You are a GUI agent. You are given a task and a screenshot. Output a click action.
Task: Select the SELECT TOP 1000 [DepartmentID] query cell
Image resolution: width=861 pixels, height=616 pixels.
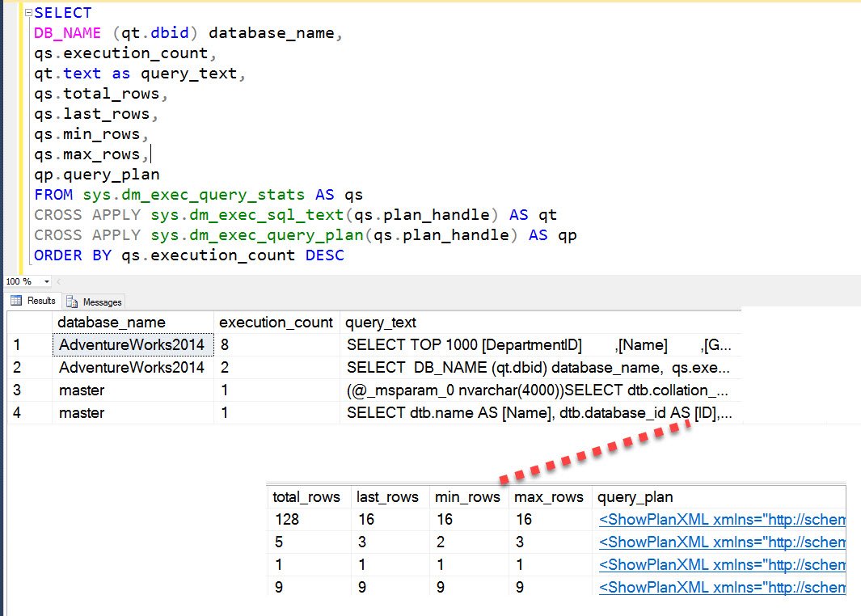click(540, 345)
